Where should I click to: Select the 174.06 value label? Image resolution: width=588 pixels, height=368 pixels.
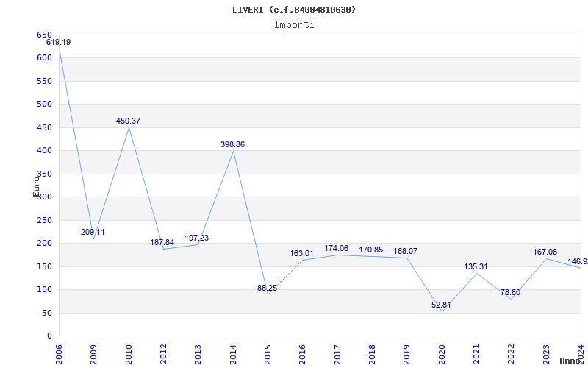click(337, 248)
